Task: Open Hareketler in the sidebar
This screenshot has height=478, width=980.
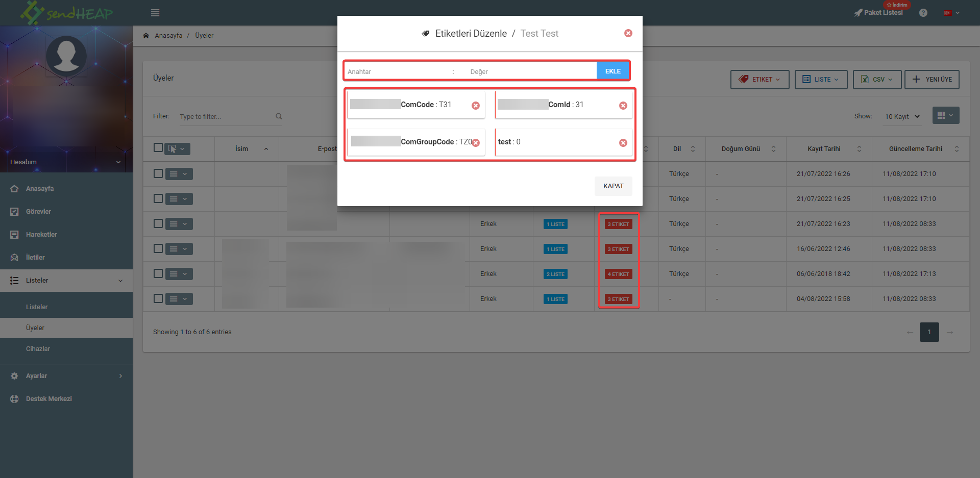Action: click(66, 235)
